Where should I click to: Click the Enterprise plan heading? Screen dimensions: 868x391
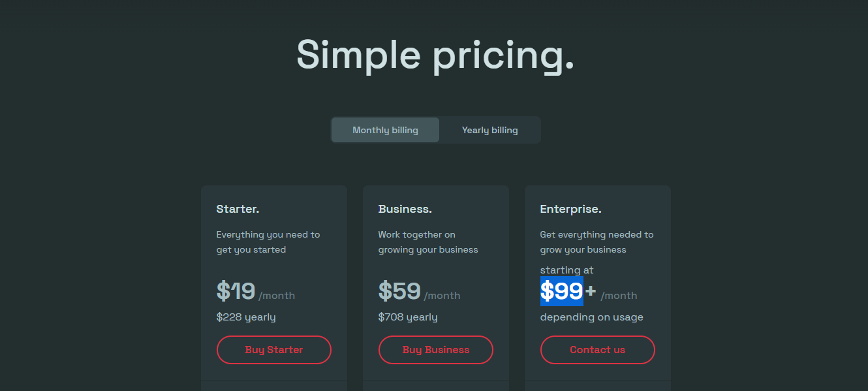(571, 208)
